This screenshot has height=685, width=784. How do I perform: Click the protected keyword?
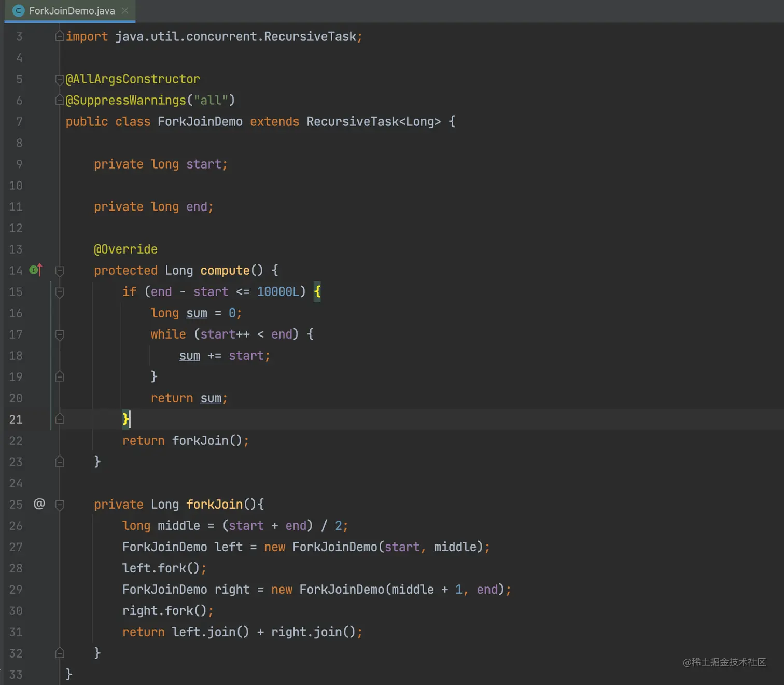pos(125,271)
